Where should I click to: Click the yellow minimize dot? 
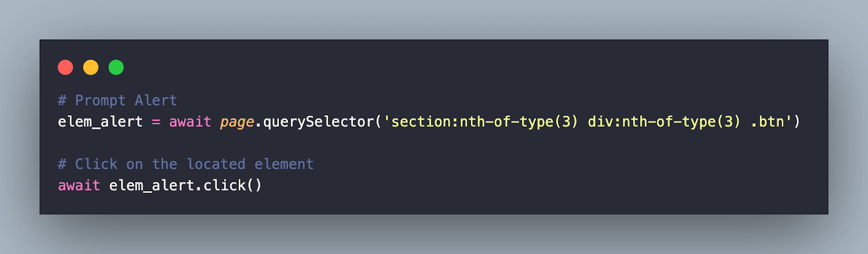click(x=91, y=68)
